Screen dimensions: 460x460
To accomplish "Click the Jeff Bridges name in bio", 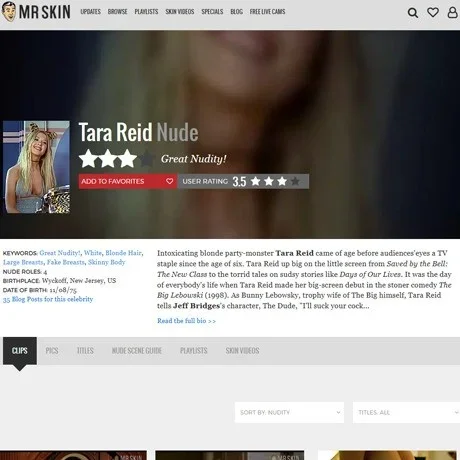I will (196, 306).
